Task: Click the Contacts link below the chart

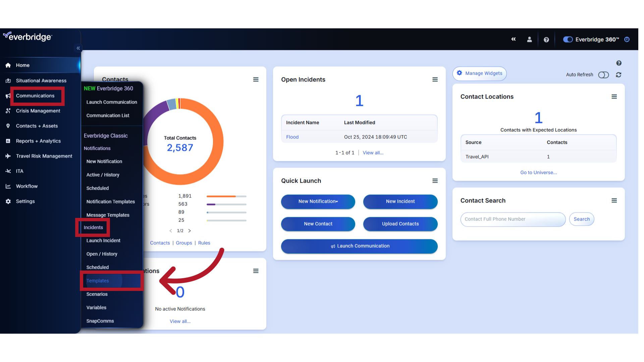Action: pyautogui.click(x=160, y=243)
